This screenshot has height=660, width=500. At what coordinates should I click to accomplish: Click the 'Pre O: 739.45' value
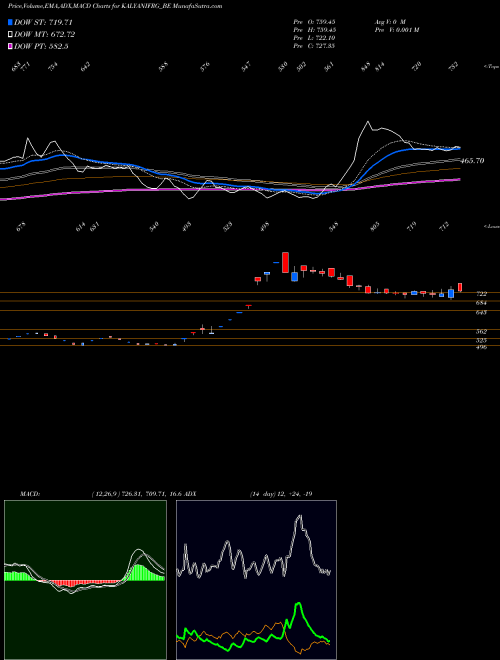click(x=314, y=22)
